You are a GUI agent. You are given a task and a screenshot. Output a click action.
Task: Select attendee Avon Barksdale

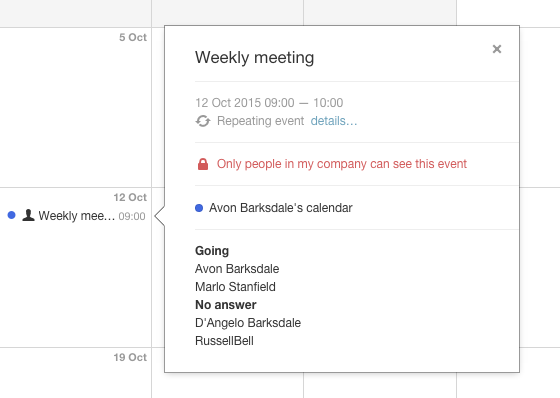(x=237, y=269)
